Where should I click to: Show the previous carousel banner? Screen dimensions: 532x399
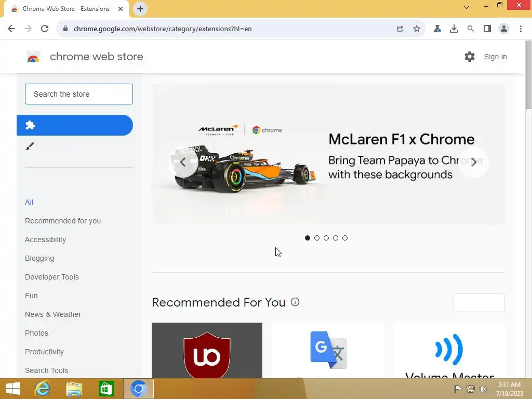click(183, 162)
